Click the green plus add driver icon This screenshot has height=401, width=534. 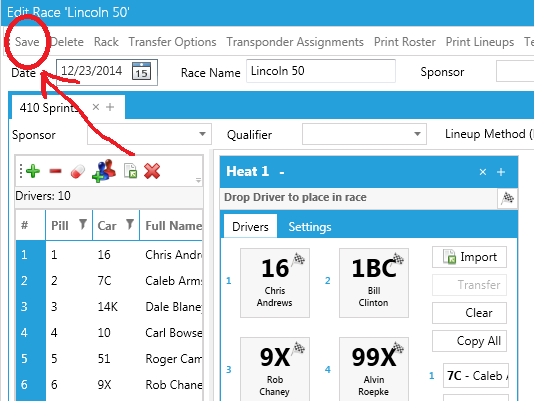point(33,171)
